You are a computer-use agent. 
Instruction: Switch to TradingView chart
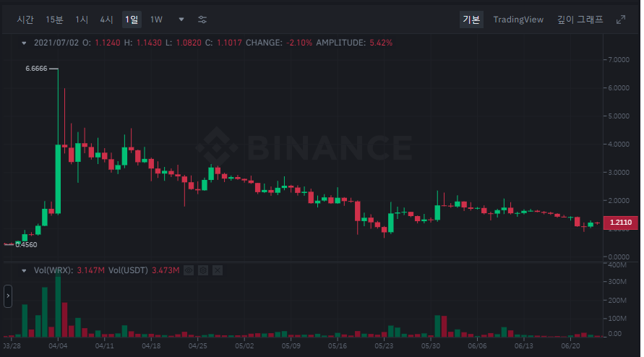tap(518, 20)
